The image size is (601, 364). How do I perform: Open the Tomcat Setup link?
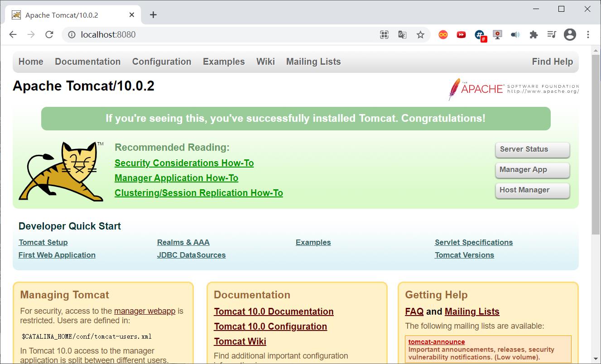(43, 242)
